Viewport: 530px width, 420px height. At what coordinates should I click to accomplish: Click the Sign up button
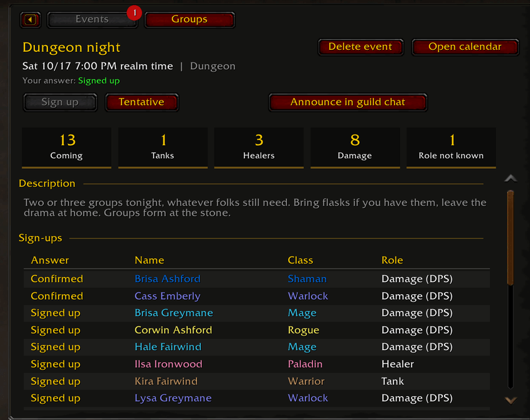(60, 102)
